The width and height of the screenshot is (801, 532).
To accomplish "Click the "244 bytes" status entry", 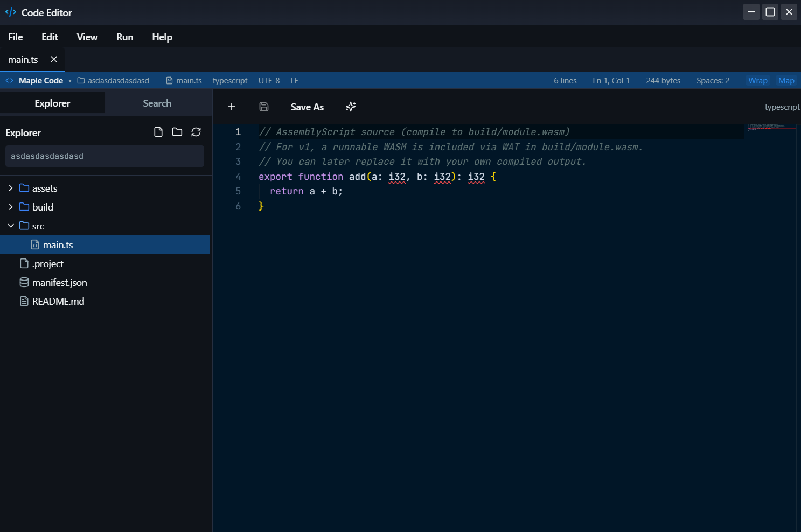I will click(x=663, y=80).
